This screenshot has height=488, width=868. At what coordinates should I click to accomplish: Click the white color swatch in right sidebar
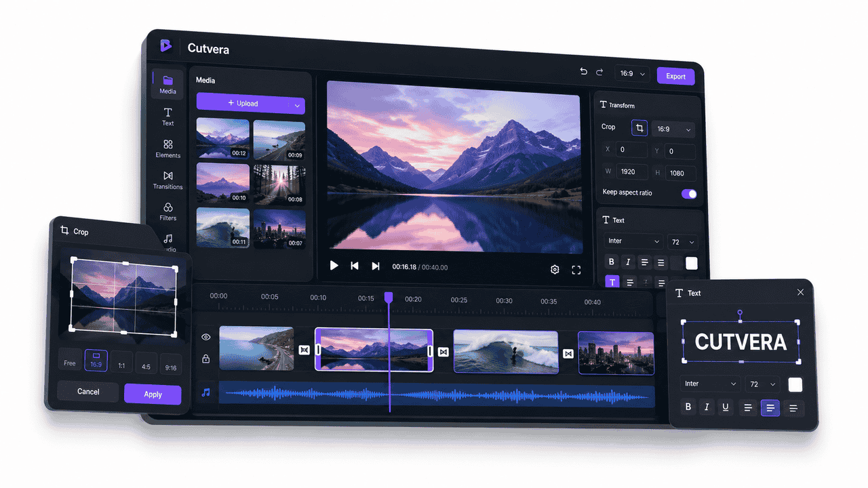(x=691, y=264)
